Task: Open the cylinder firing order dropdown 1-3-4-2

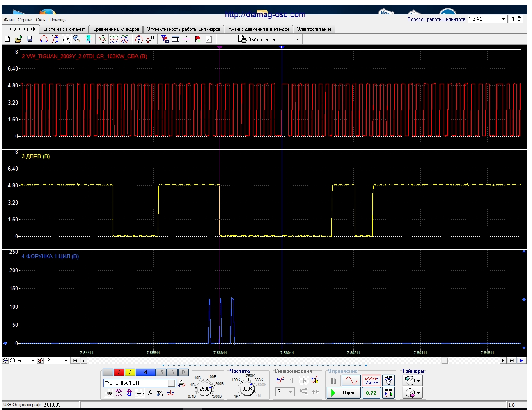Action: point(487,19)
